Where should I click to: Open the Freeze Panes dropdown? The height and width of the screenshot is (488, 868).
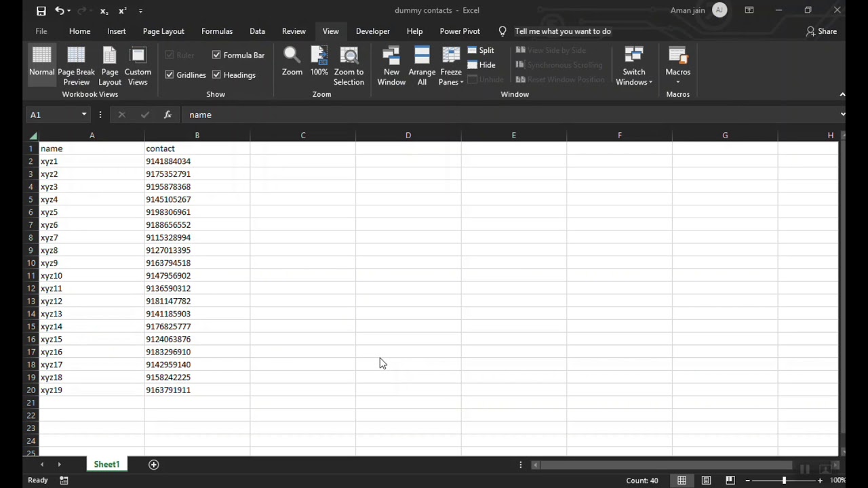pyautogui.click(x=451, y=66)
